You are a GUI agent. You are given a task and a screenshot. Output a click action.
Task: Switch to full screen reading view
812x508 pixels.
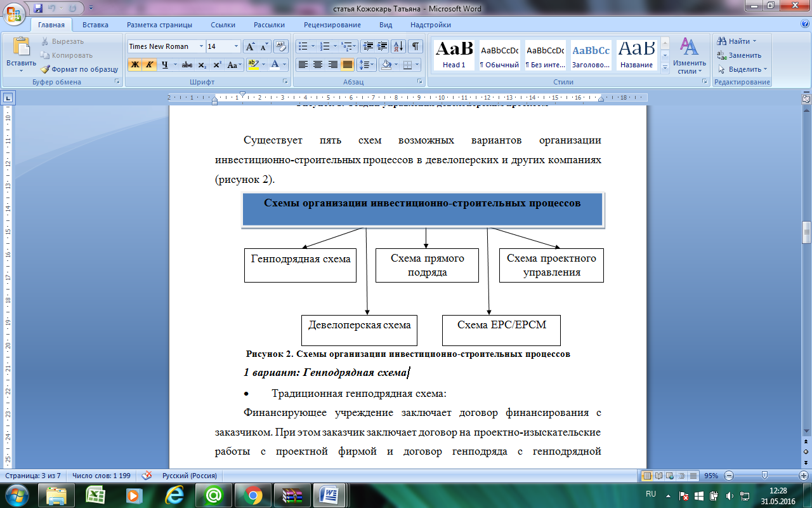coord(658,476)
